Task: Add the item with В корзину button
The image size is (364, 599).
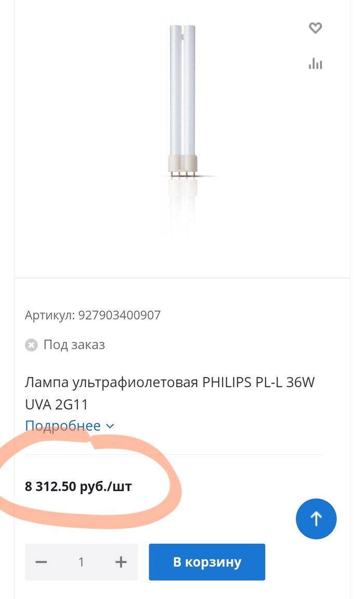Action: coord(207,562)
